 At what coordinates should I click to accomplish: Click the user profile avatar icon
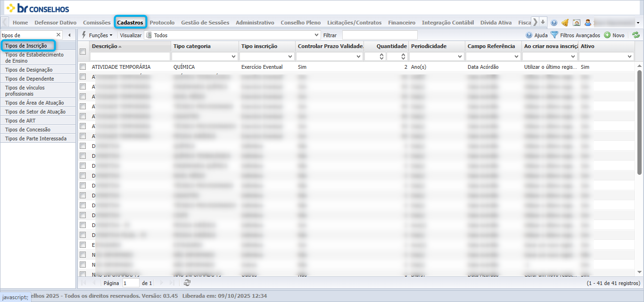tap(588, 23)
